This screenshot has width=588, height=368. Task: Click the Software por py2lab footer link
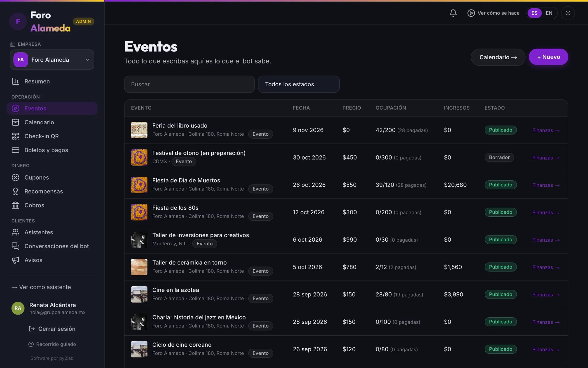(52, 358)
